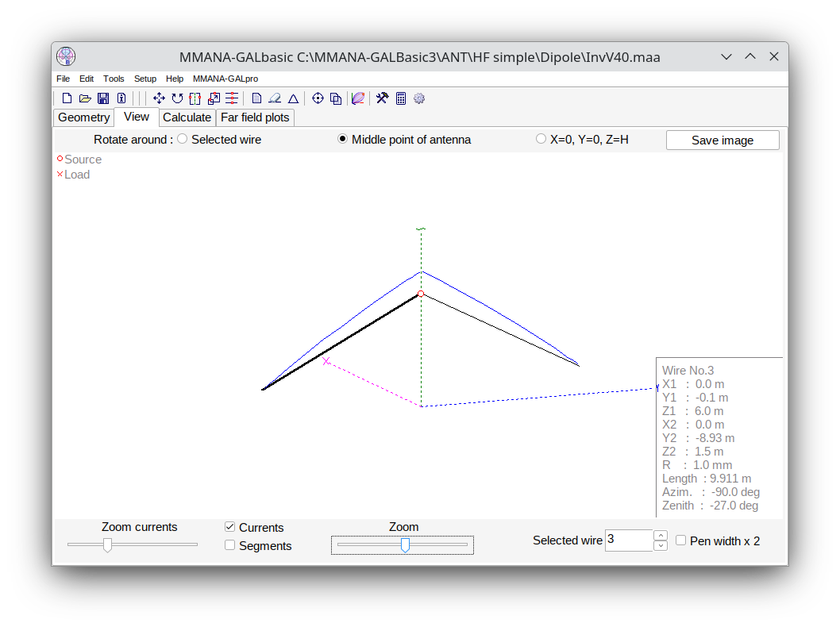Screen dimensions: 840x627
Task: Open the calculator toolbar icon
Action: tap(401, 98)
